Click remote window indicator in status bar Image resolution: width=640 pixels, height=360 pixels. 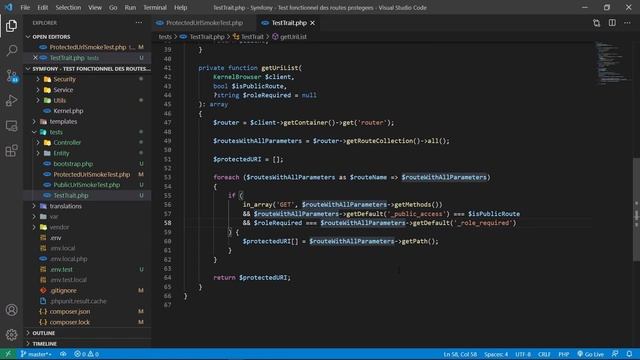click(8, 354)
